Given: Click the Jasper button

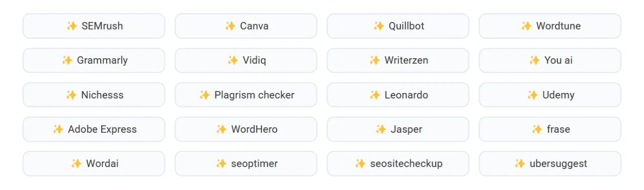Looking at the screenshot, I should pyautogui.click(x=398, y=129).
